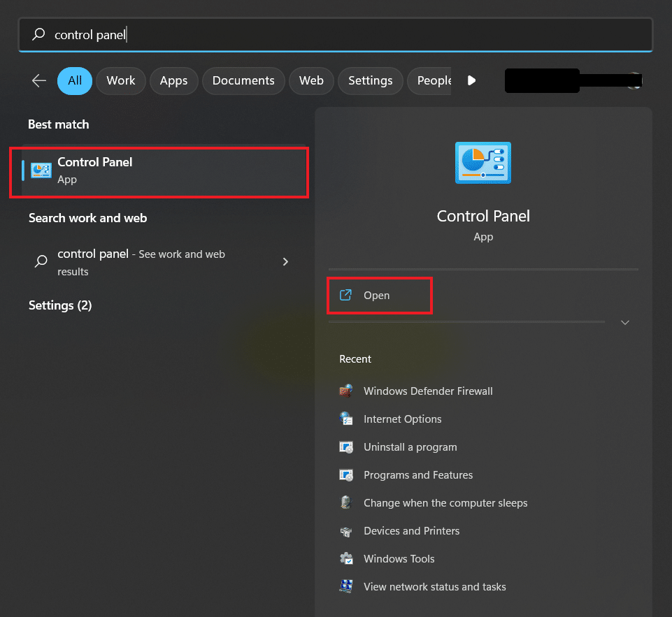This screenshot has height=617, width=672.
Task: Open Windows Defender Firewall from Recent
Action: [x=428, y=391]
